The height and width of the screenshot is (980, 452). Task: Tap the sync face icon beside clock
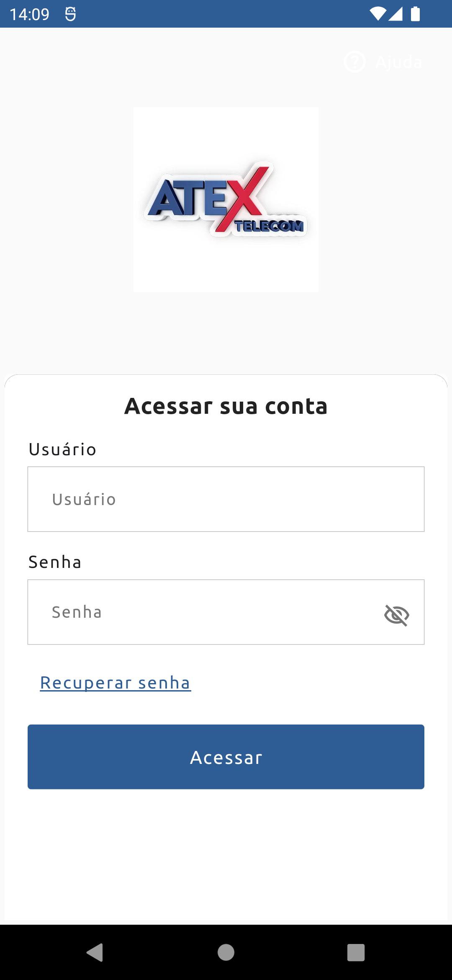[70, 14]
